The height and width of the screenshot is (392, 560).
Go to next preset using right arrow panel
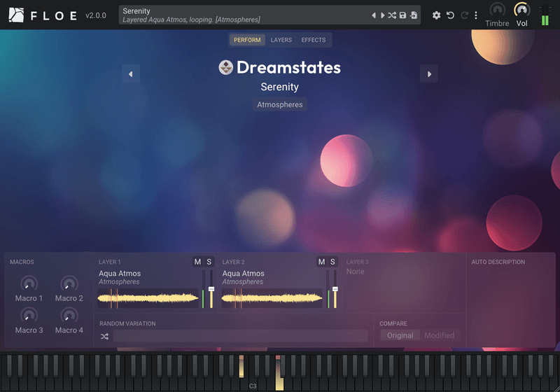pos(429,74)
